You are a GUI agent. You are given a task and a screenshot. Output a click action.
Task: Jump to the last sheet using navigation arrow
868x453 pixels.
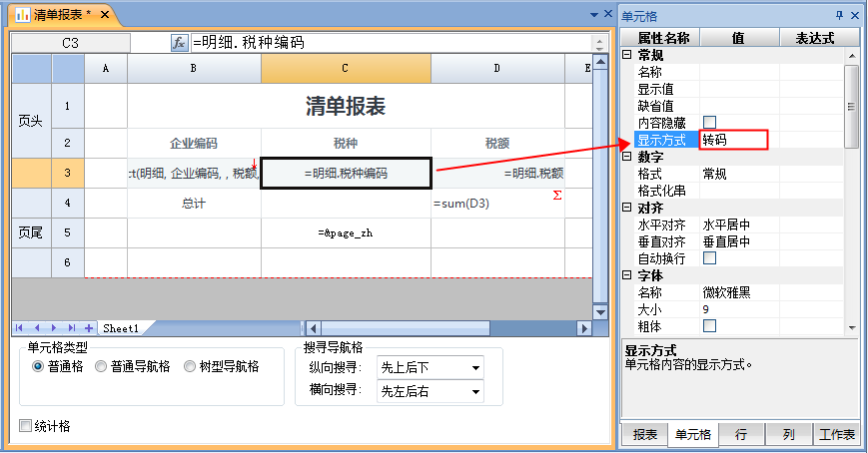coord(71,328)
